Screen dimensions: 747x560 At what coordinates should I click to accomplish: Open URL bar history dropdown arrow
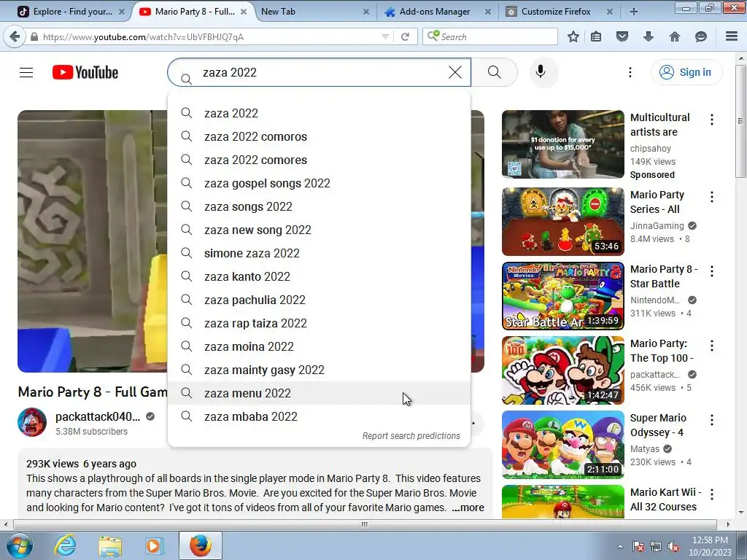[x=385, y=36]
